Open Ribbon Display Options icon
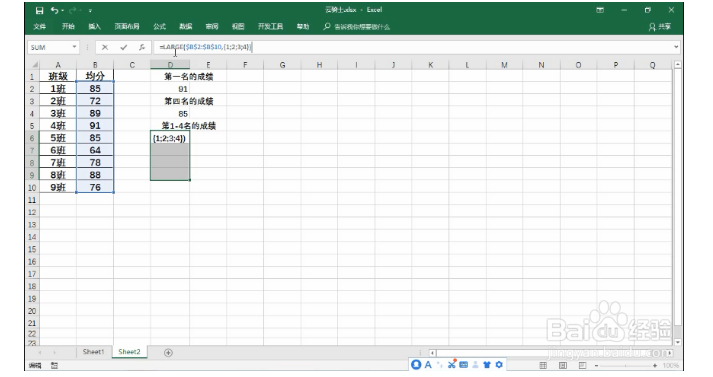The width and height of the screenshot is (713, 377). click(600, 10)
